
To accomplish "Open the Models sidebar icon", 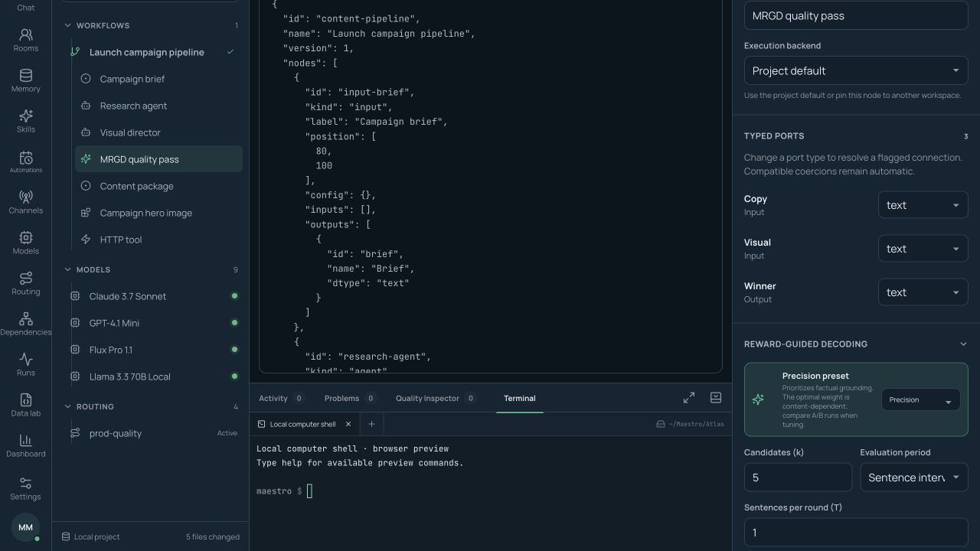I will click(25, 243).
